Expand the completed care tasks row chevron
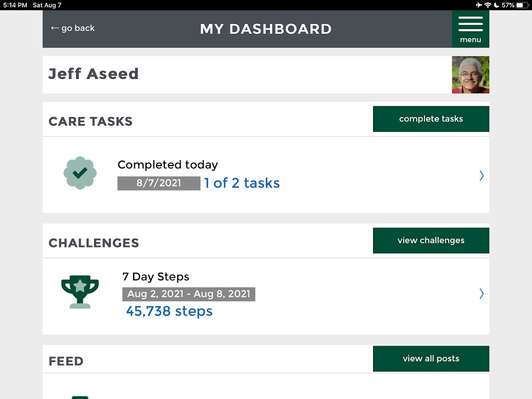 pos(481,176)
